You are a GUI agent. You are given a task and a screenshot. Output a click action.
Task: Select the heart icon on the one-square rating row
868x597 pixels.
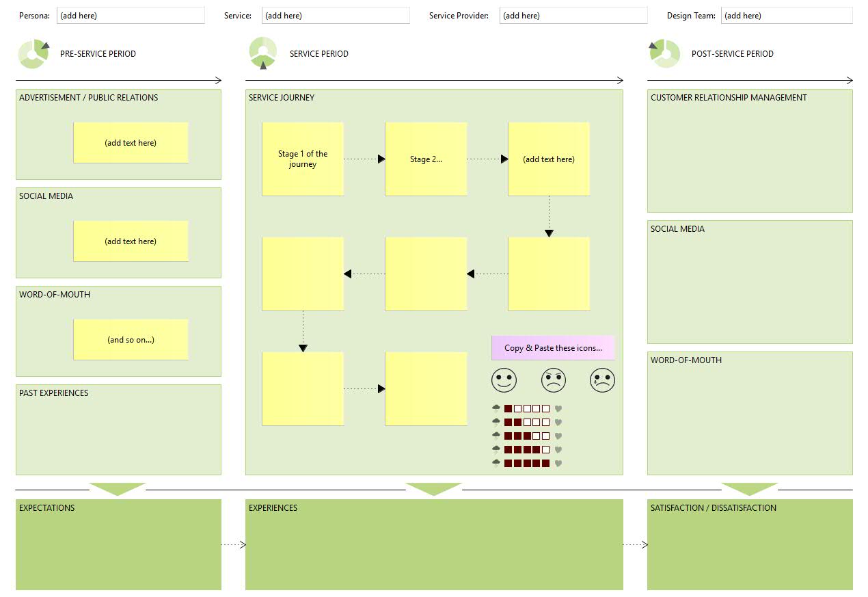558,409
